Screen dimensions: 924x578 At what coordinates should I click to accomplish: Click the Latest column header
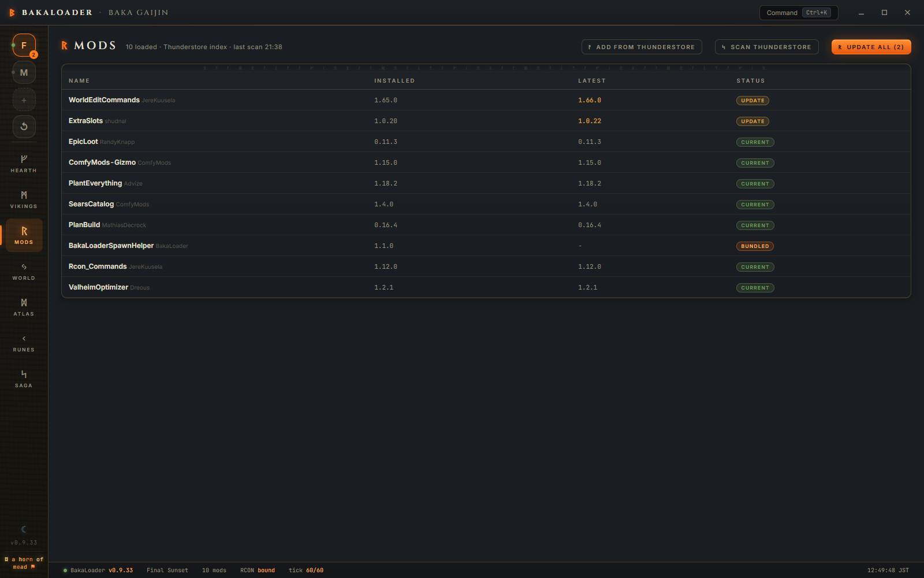tap(592, 81)
